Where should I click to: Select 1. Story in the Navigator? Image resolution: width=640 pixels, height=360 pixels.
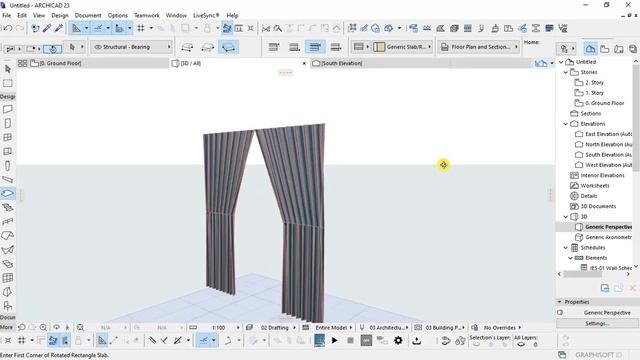click(594, 93)
